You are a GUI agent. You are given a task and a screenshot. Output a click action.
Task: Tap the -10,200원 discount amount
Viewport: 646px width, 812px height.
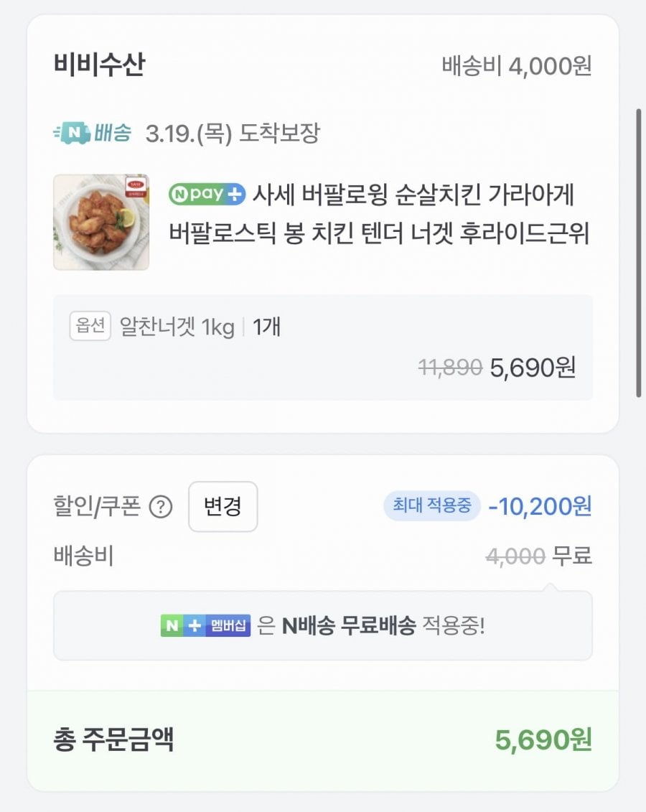[x=540, y=506]
